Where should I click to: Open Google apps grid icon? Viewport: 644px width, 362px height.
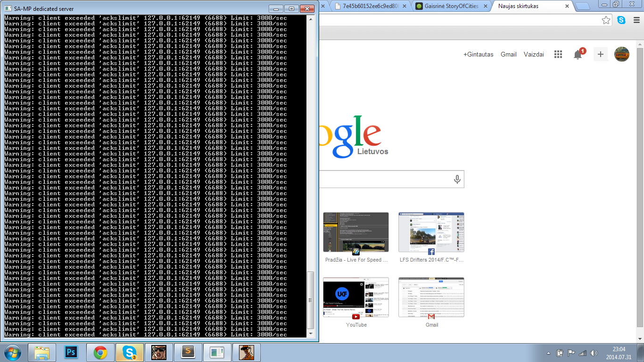[x=558, y=54]
